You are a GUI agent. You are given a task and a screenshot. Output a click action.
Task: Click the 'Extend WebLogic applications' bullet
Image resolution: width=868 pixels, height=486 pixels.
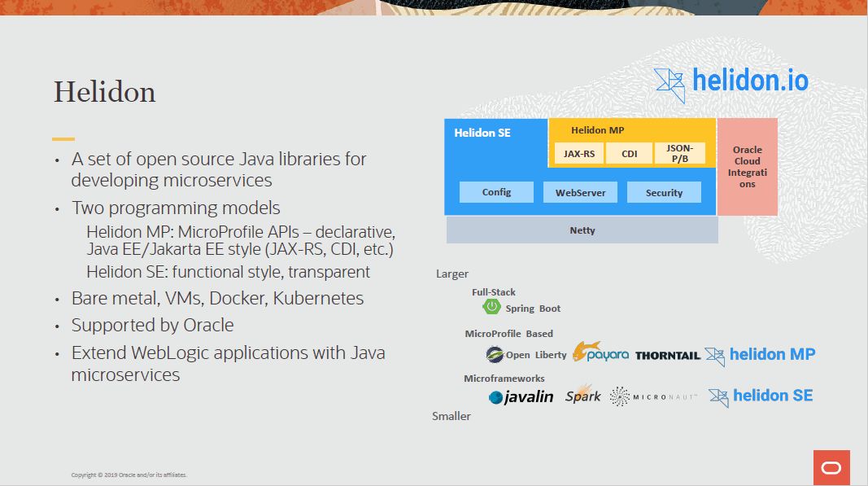click(228, 364)
